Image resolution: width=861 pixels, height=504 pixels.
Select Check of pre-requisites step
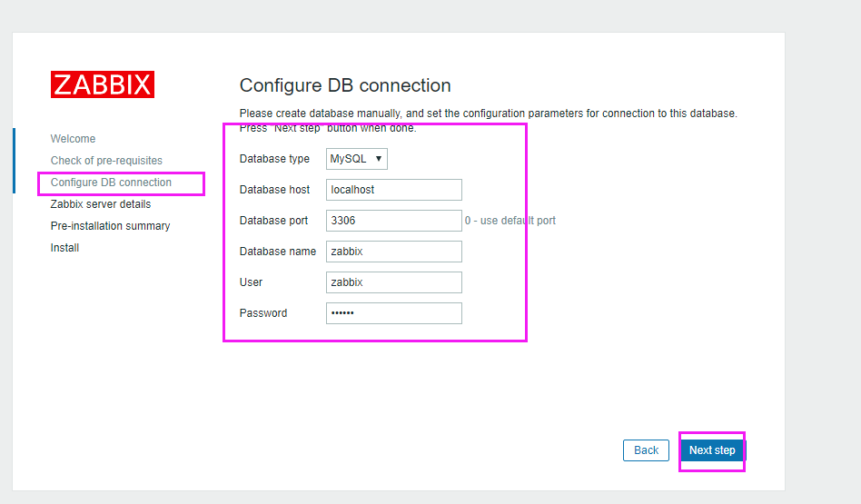tap(106, 161)
